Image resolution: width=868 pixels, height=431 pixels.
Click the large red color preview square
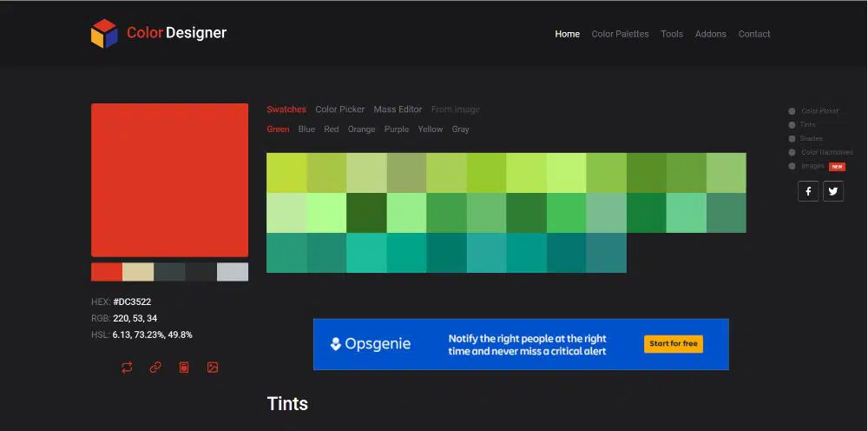(169, 180)
